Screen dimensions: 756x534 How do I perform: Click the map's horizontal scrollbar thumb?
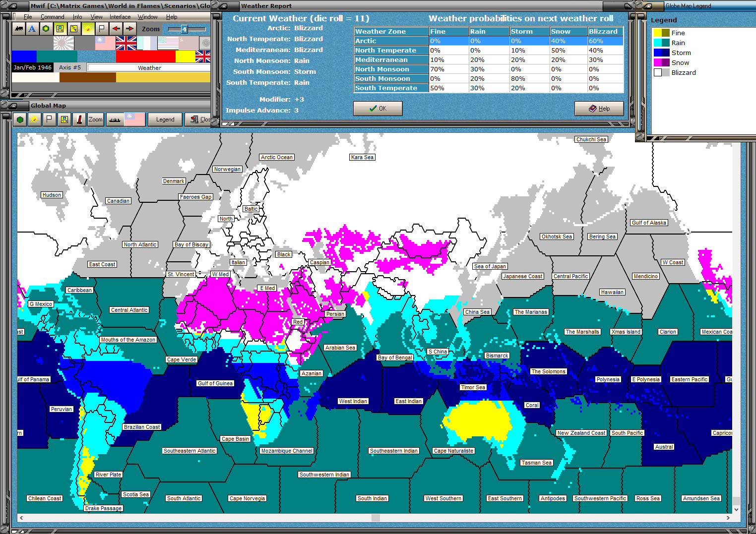coord(376,518)
